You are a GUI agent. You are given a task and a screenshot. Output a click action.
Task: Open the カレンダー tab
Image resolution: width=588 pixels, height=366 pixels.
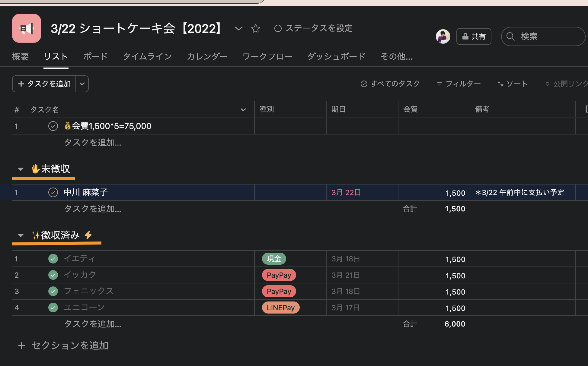coord(207,56)
